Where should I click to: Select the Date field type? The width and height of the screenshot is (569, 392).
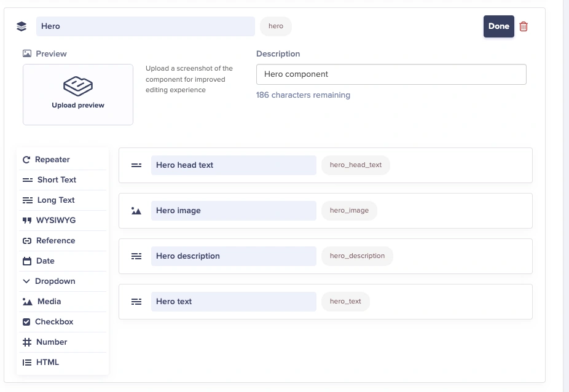[45, 261]
